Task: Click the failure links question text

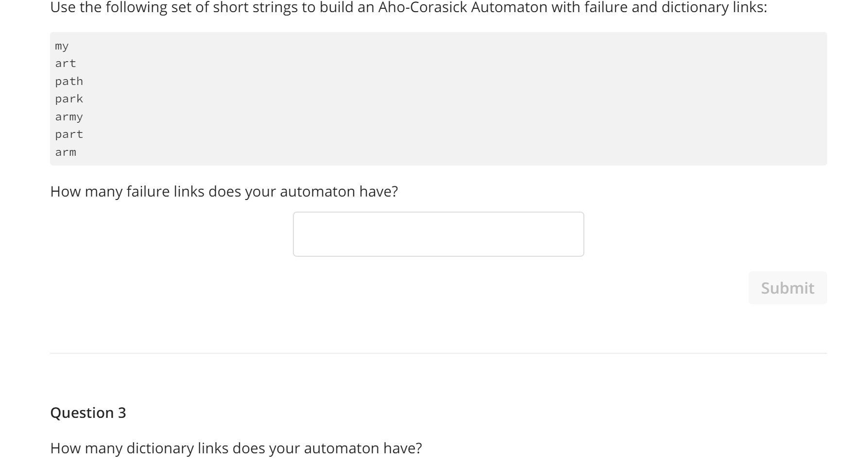Action: [x=224, y=191]
